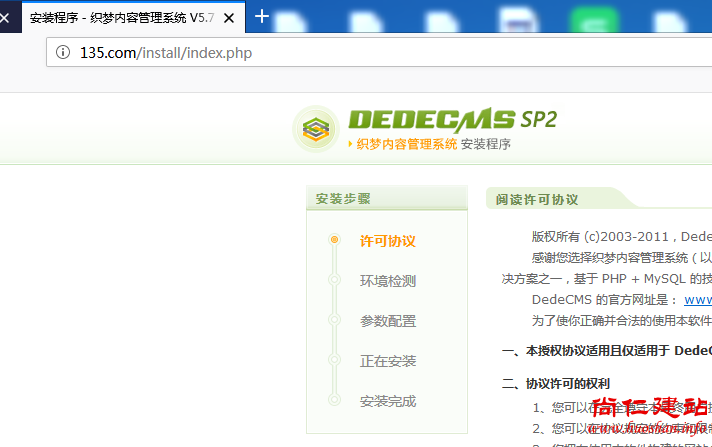This screenshot has width=712, height=447.
Task: Click the 织梦内容管理系统 orange subtitle
Action: point(407,144)
